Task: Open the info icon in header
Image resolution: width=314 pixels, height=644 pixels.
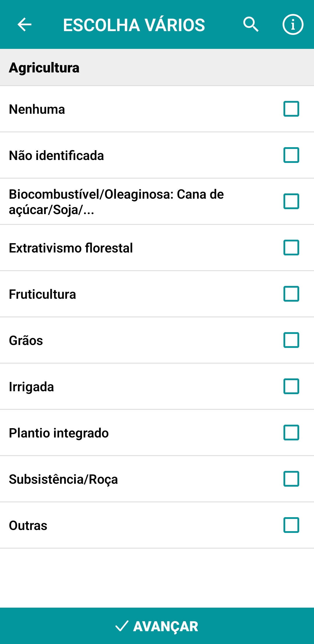Action: point(293,24)
